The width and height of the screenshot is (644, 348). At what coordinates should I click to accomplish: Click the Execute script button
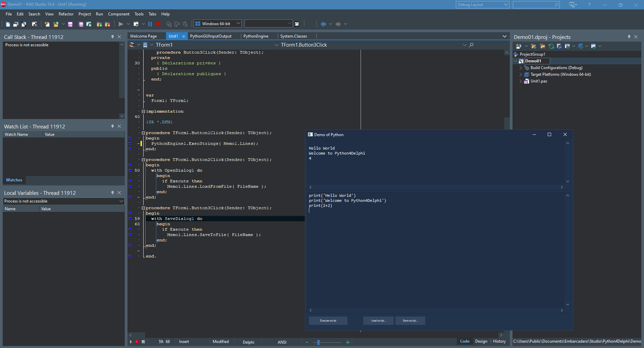coord(328,321)
